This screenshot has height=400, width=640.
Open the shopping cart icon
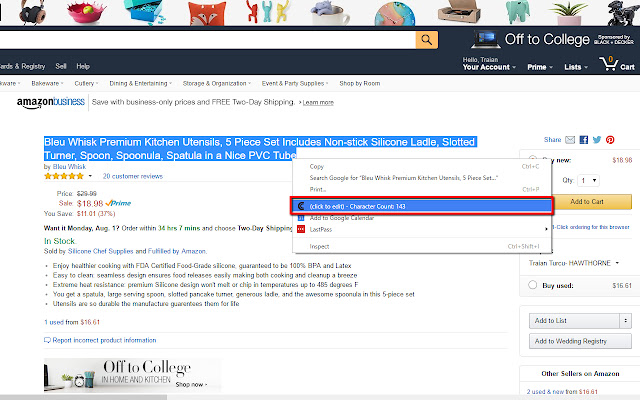[609, 64]
